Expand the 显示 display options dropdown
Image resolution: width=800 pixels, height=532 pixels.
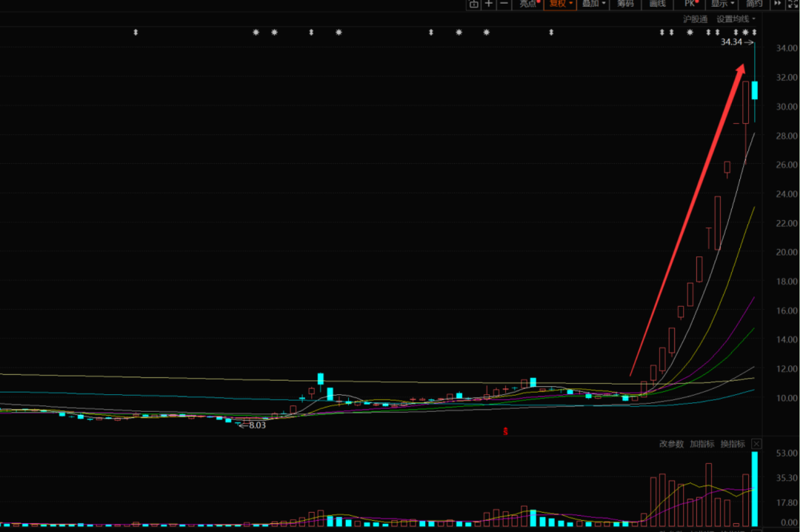click(722, 4)
